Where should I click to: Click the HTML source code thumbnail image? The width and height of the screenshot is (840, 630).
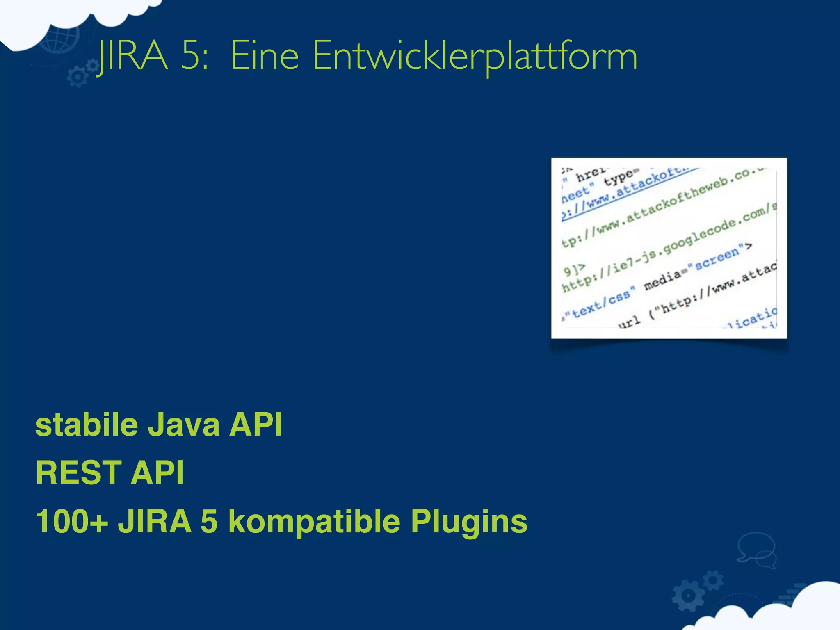pyautogui.click(x=669, y=248)
